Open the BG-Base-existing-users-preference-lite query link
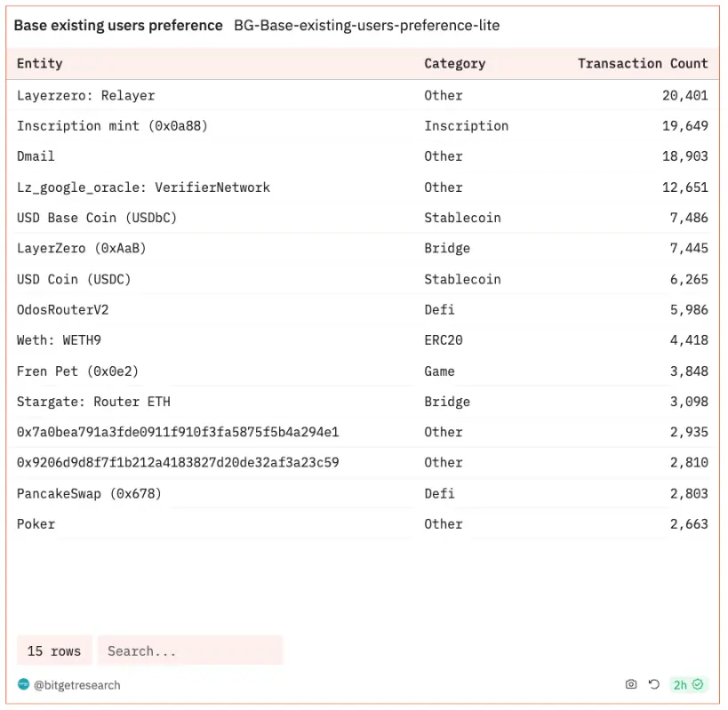 click(x=366, y=26)
